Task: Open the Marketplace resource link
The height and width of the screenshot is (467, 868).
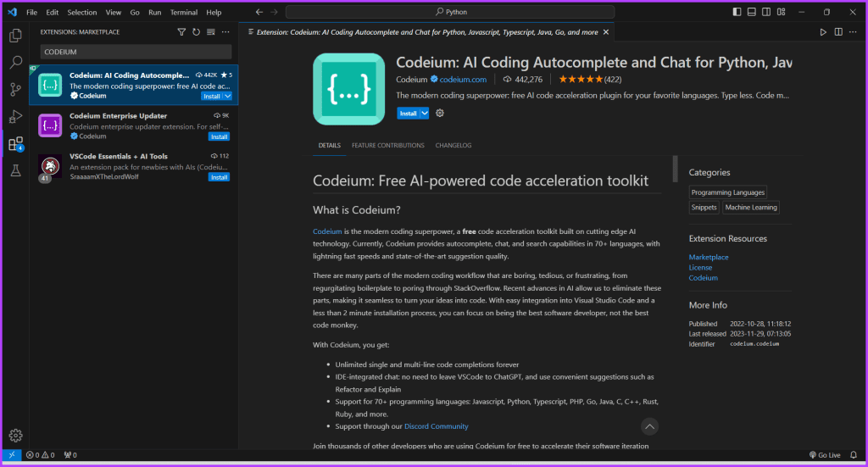Action: click(709, 258)
